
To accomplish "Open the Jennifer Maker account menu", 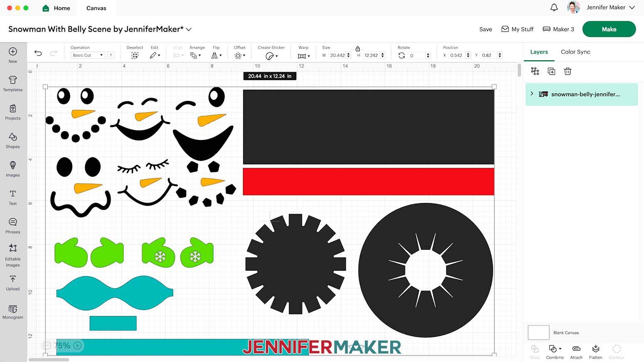I will pyautogui.click(x=610, y=7).
